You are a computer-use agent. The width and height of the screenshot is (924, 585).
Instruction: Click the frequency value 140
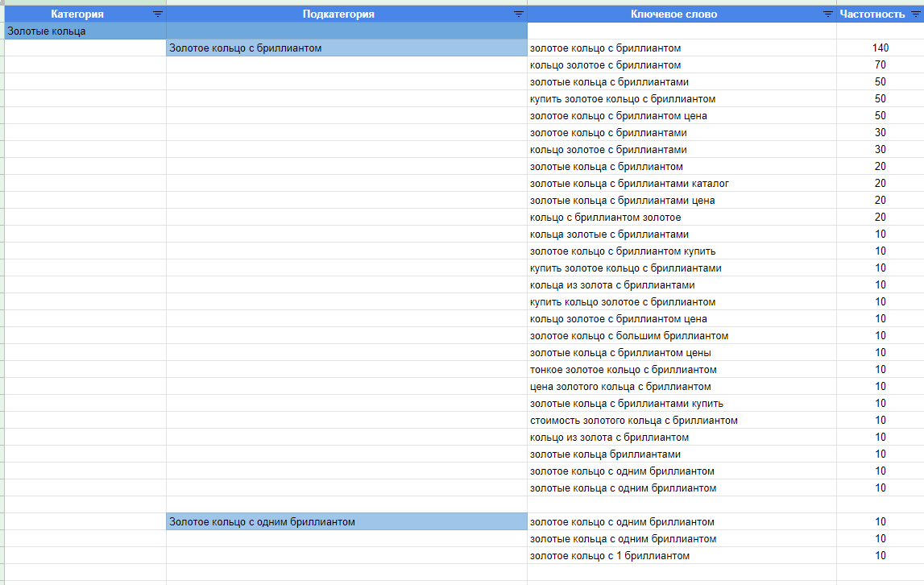880,48
